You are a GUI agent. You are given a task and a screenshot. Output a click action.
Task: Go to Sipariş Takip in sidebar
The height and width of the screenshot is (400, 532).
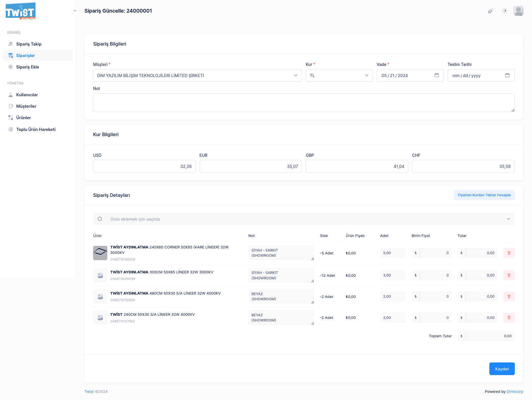point(29,44)
